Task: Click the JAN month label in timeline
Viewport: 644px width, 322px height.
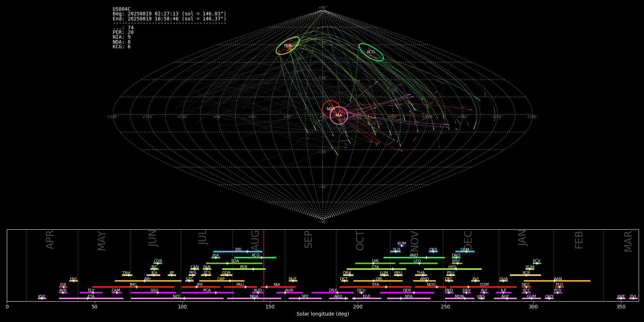Action: pyautogui.click(x=522, y=238)
